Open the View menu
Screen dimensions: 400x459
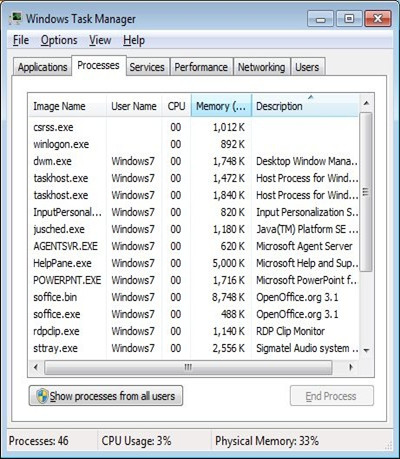(100, 40)
